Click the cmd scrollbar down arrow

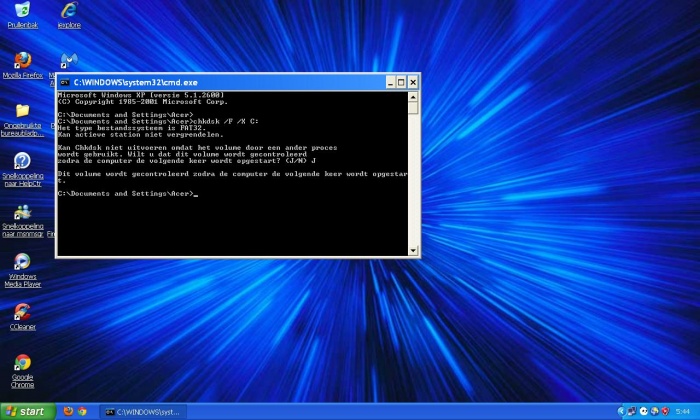click(x=413, y=250)
